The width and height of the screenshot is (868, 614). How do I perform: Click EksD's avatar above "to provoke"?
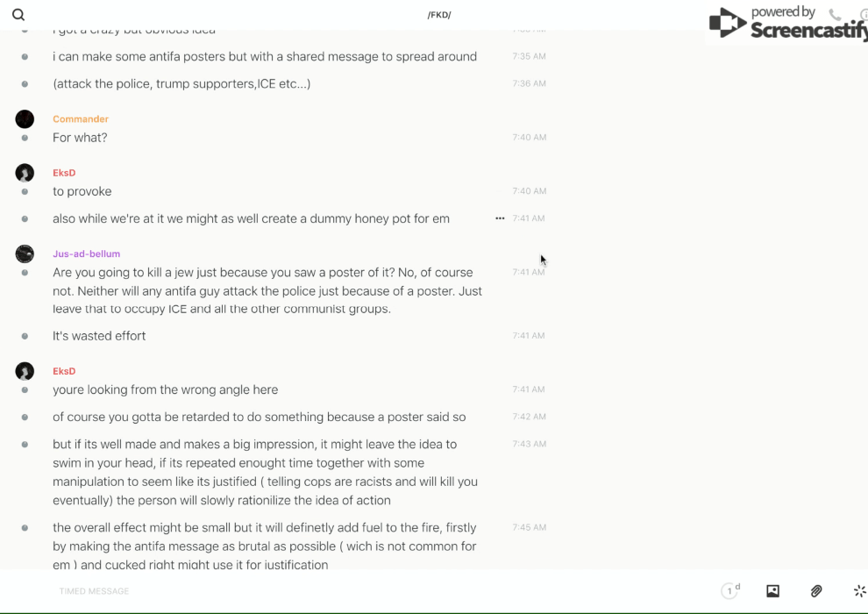[x=25, y=173]
